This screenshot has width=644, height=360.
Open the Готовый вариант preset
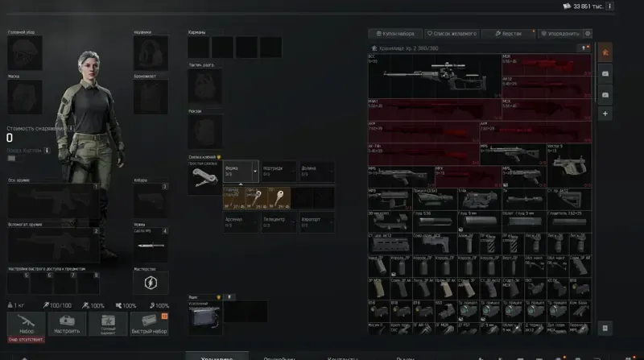[108, 324]
